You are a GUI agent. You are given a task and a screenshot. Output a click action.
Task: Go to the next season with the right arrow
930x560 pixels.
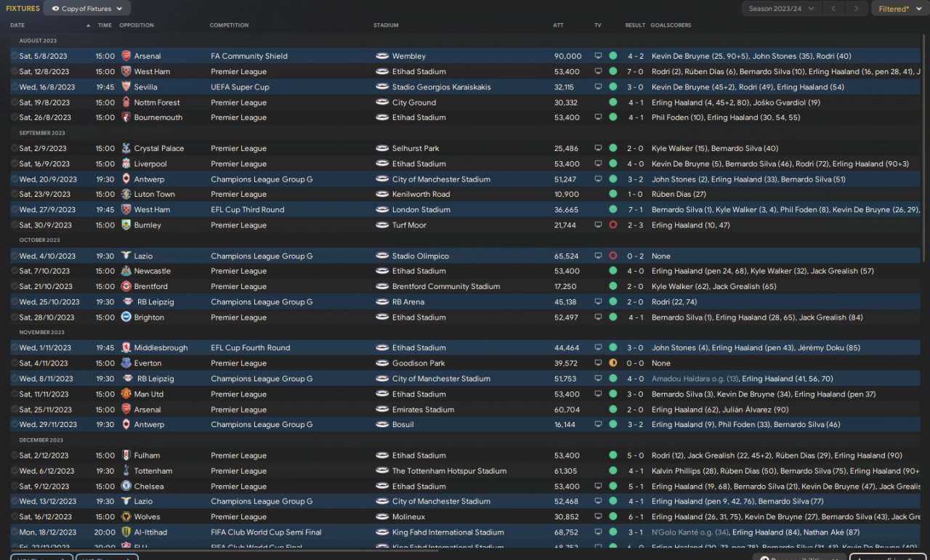pyautogui.click(x=857, y=9)
